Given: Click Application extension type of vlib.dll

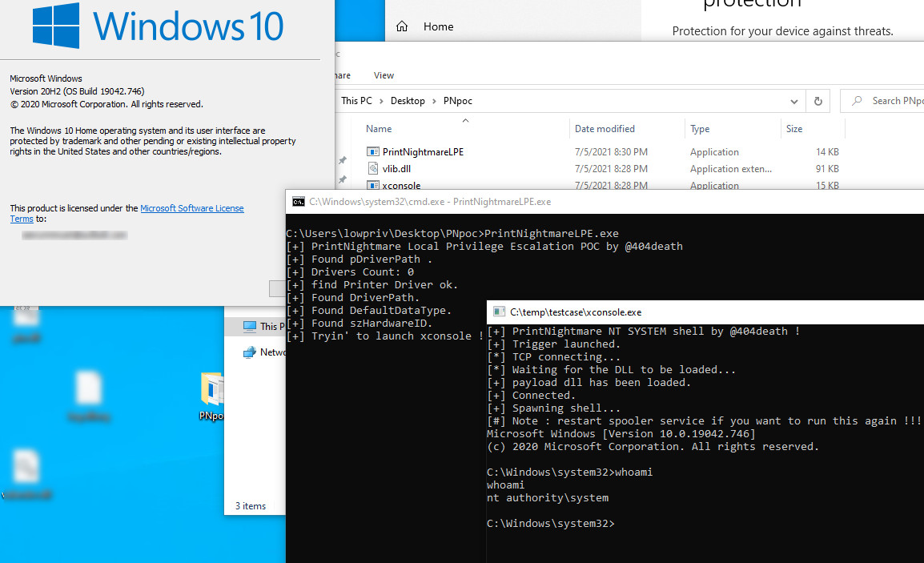Looking at the screenshot, I should pyautogui.click(x=731, y=169).
